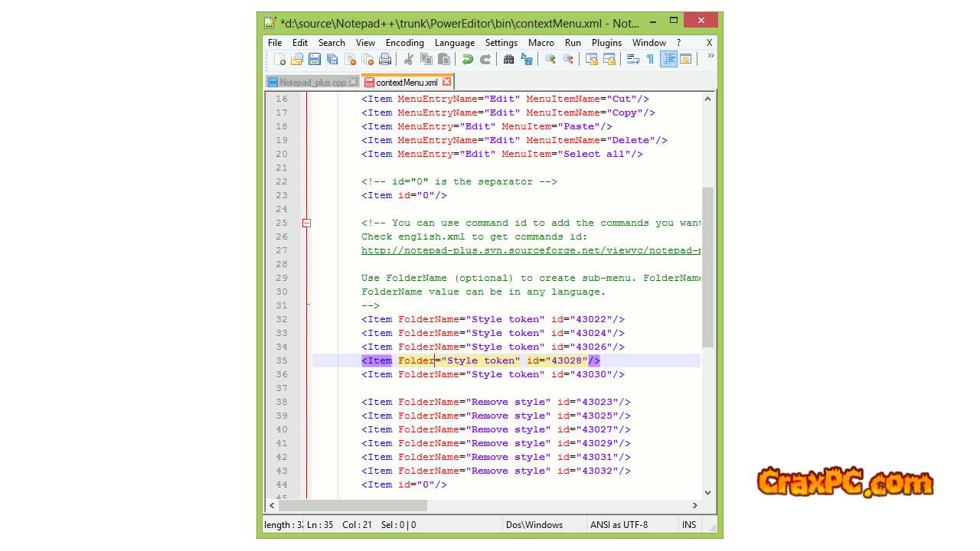Click the horizontal scrollbar thumb
The width and height of the screenshot is (980, 551).
tap(352, 505)
